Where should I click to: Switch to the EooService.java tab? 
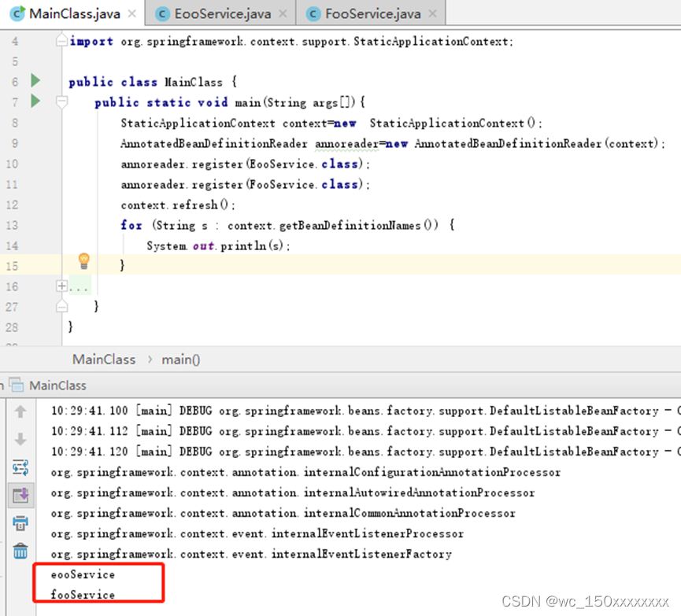[x=221, y=13]
